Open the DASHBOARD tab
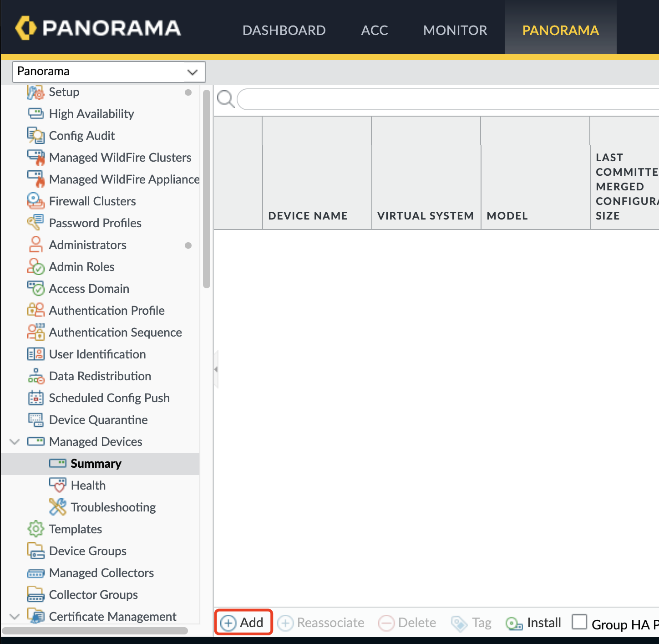 tap(284, 30)
